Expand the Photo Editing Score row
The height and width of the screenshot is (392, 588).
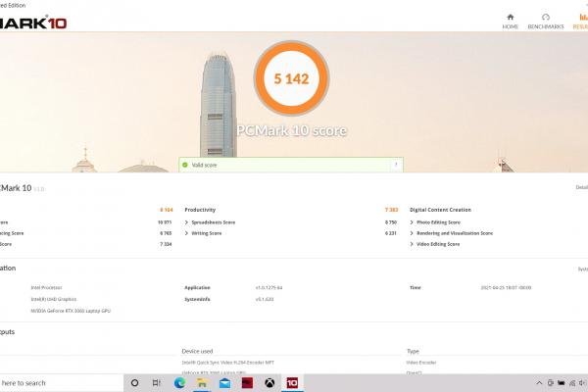tap(435, 222)
